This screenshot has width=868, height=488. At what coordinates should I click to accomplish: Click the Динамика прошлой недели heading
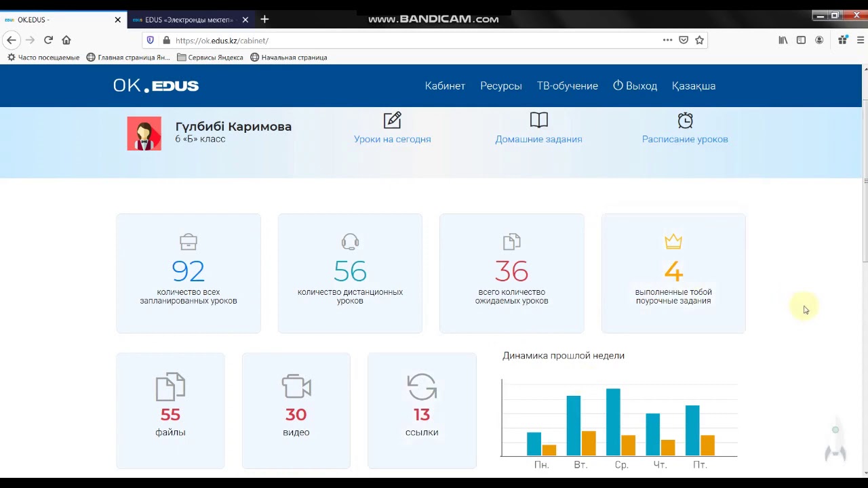tap(564, 355)
